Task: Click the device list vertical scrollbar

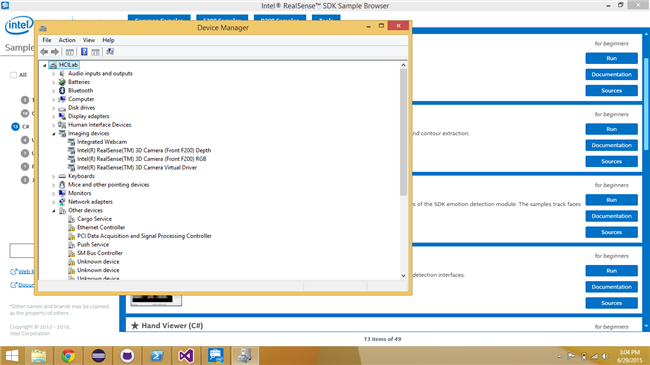Action: 403,133
